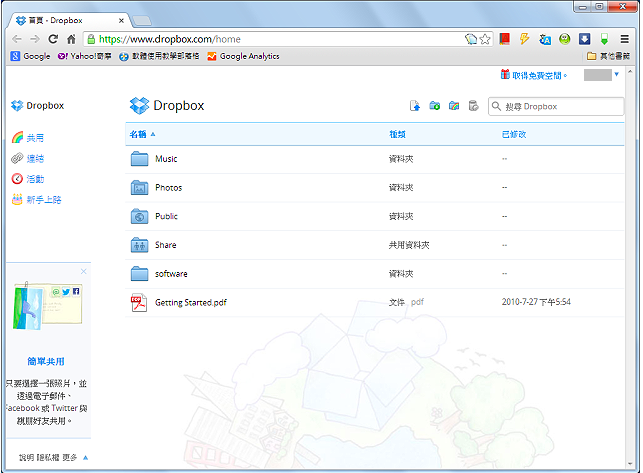This screenshot has width=643, height=473.
Task: Click the blue download extension icon
Action: click(584, 39)
